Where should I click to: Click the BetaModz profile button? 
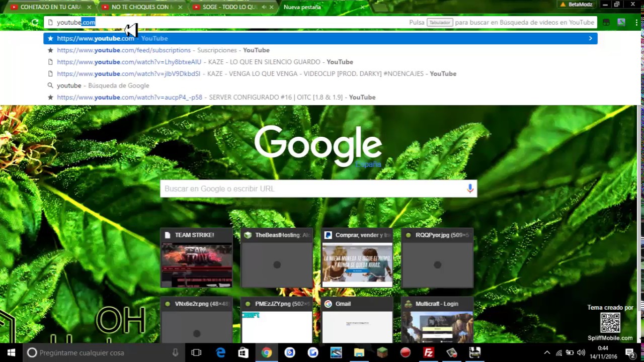576,5
